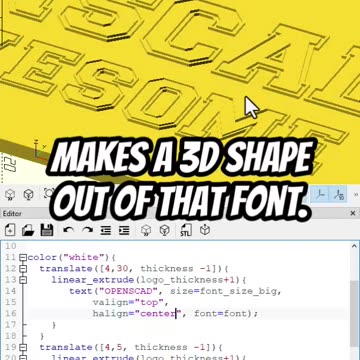Undo the last edit
This screenshot has height=360, width=360.
tap(68, 230)
